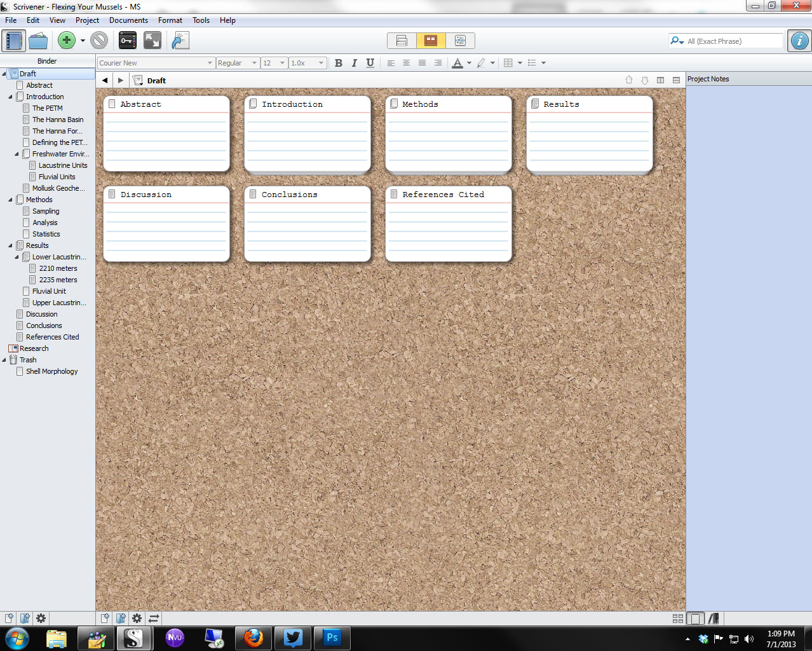This screenshot has width=812, height=651.
Task: Switch to Outliner view mode
Action: click(460, 41)
